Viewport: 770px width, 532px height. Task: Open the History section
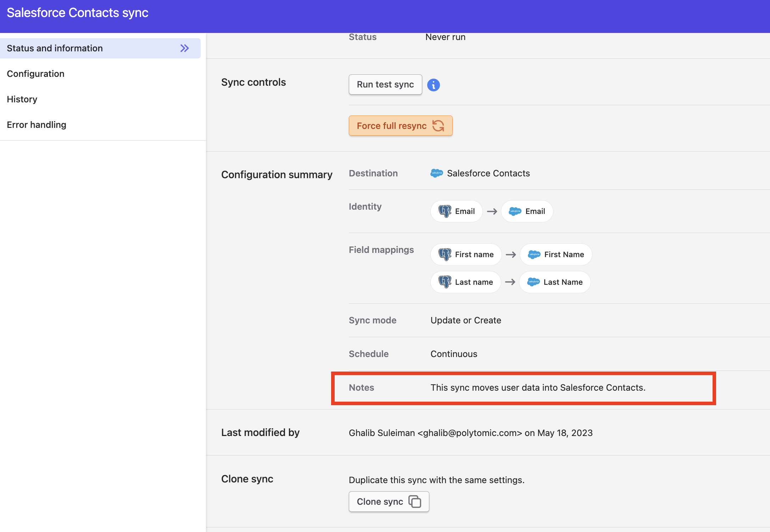[22, 99]
